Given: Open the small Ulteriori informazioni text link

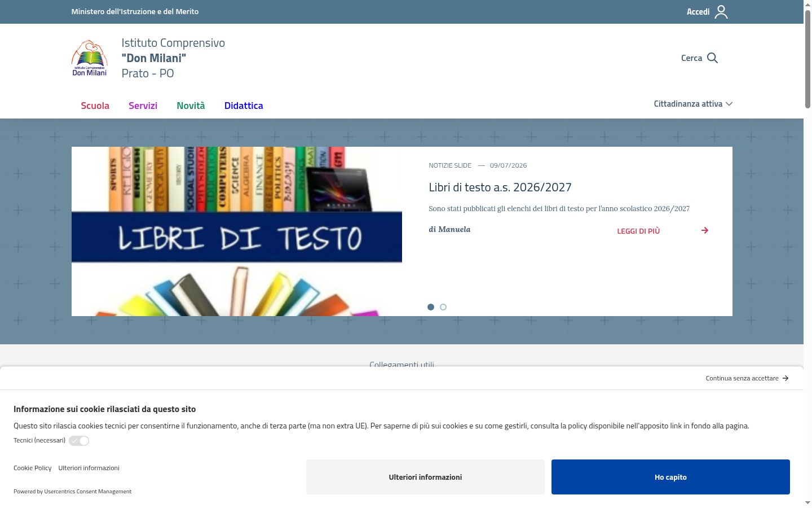Looking at the screenshot, I should (x=89, y=468).
